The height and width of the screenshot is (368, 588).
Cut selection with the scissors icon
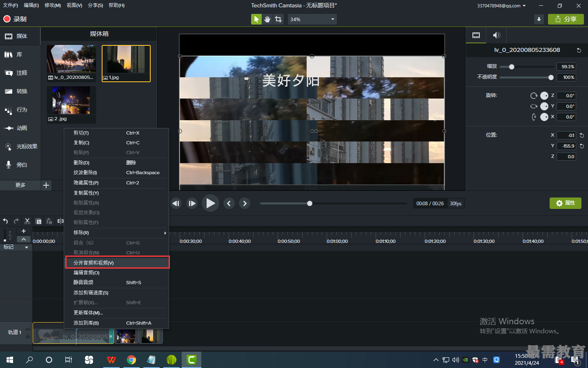coord(27,221)
